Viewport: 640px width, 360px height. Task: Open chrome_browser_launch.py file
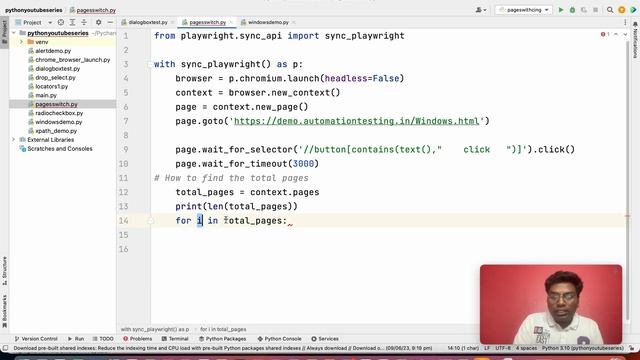point(73,60)
